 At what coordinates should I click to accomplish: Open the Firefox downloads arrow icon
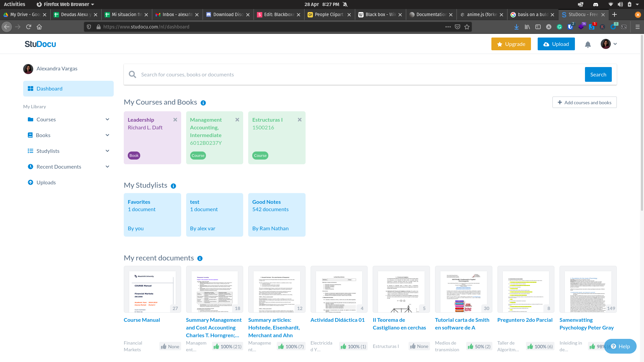(x=517, y=27)
